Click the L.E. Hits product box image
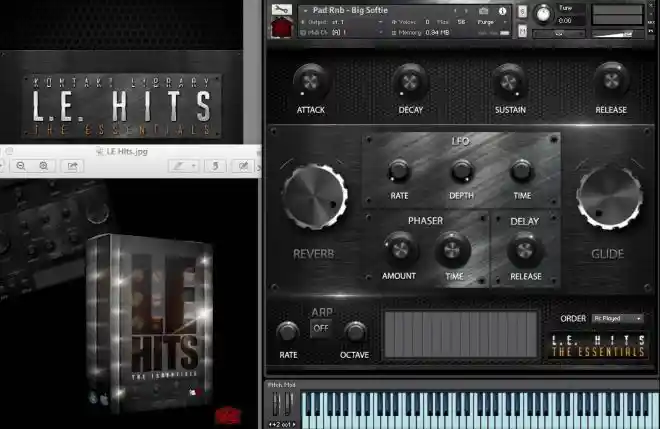660x429 pixels. [x=149, y=324]
